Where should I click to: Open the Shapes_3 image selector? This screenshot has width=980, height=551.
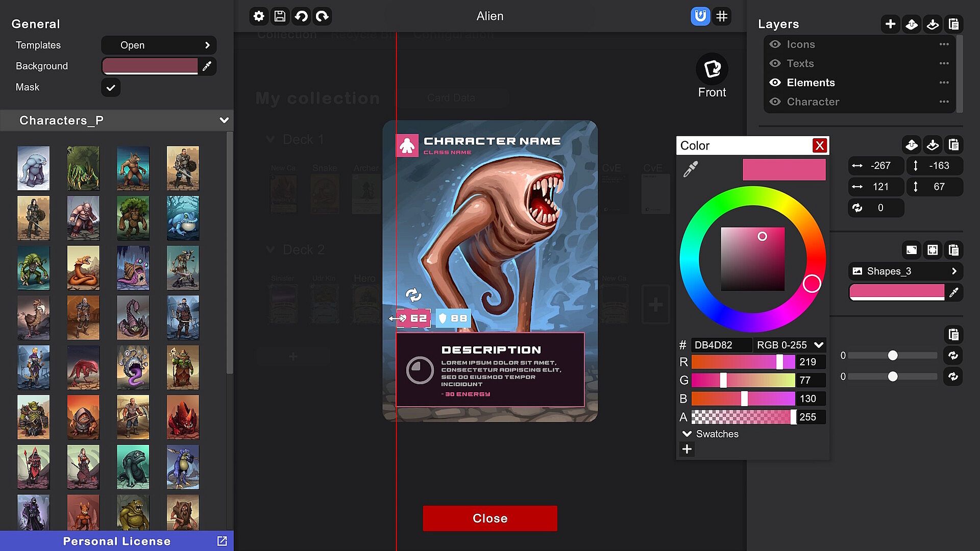pos(905,271)
